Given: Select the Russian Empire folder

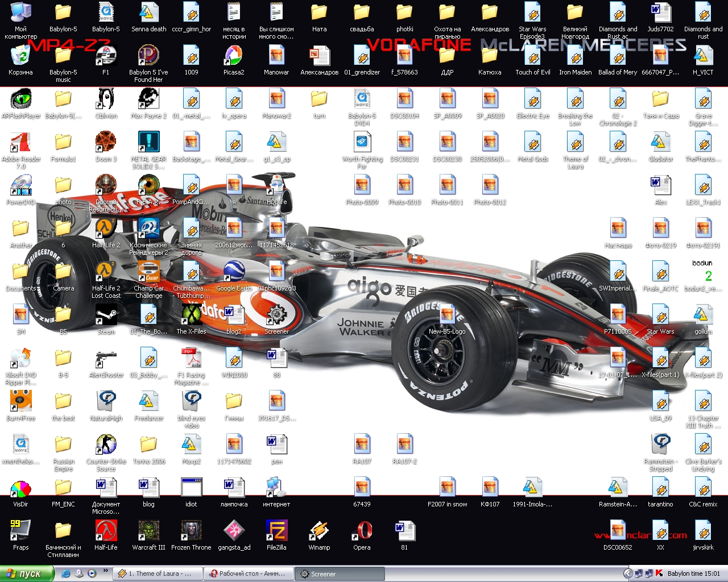Looking at the screenshot, I should point(63,453).
